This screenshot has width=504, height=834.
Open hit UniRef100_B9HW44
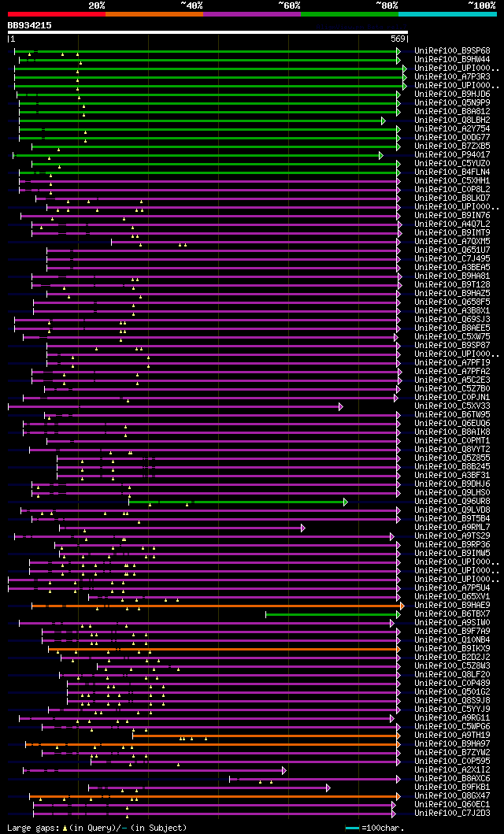click(x=453, y=60)
